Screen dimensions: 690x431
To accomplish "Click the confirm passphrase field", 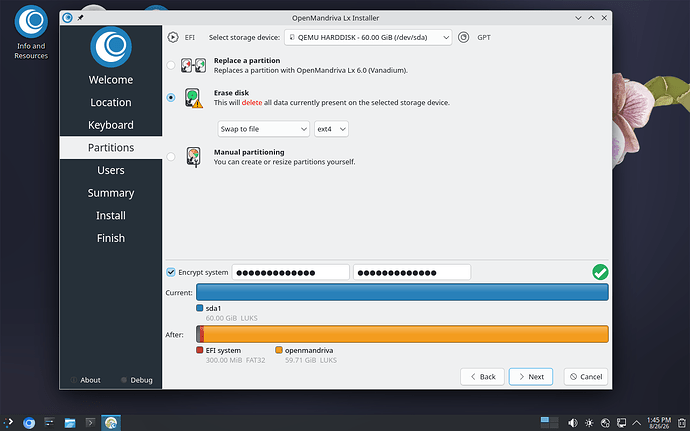I will [x=412, y=273].
